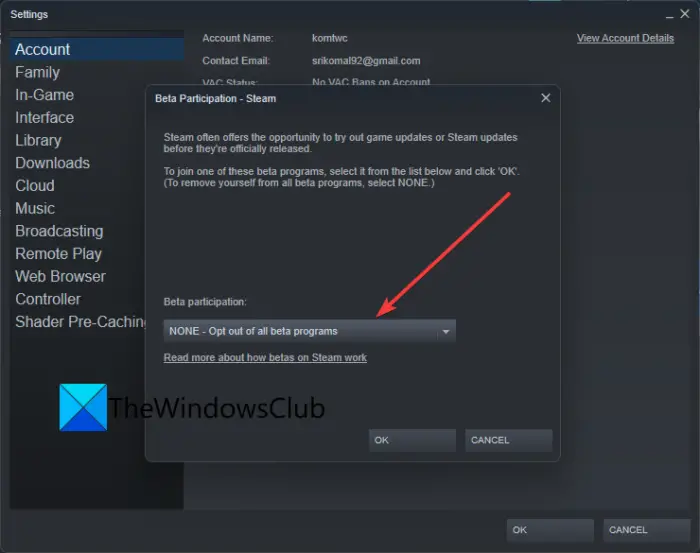Open Music settings
The image size is (700, 553).
35,208
